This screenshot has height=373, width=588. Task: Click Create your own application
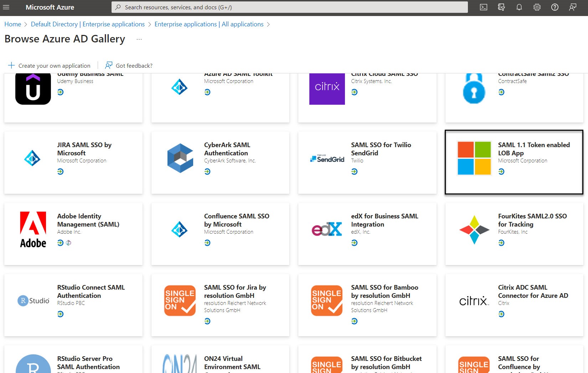click(49, 66)
